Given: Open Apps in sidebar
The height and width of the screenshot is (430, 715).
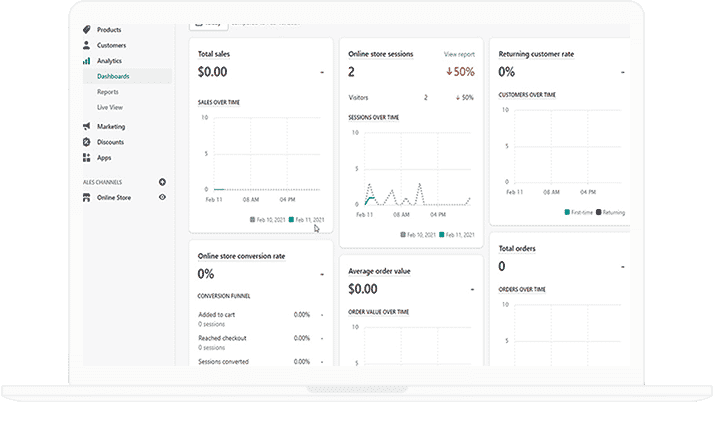Looking at the screenshot, I should click(x=104, y=157).
